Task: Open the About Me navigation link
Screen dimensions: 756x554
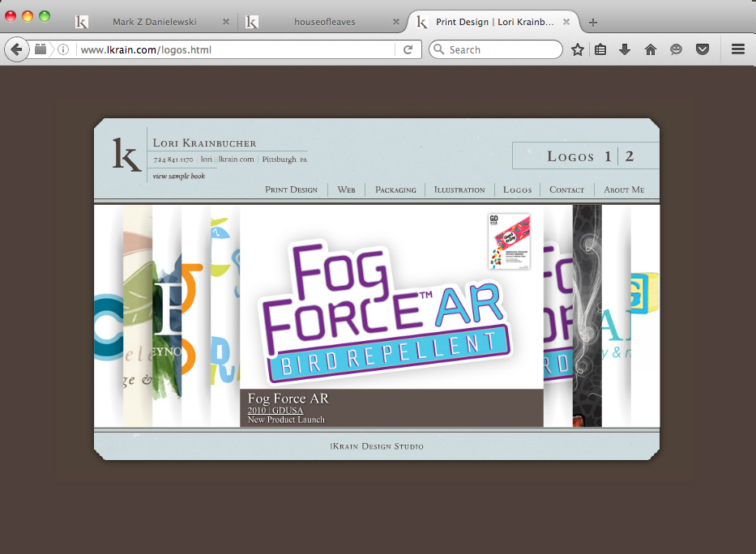Action: click(624, 190)
